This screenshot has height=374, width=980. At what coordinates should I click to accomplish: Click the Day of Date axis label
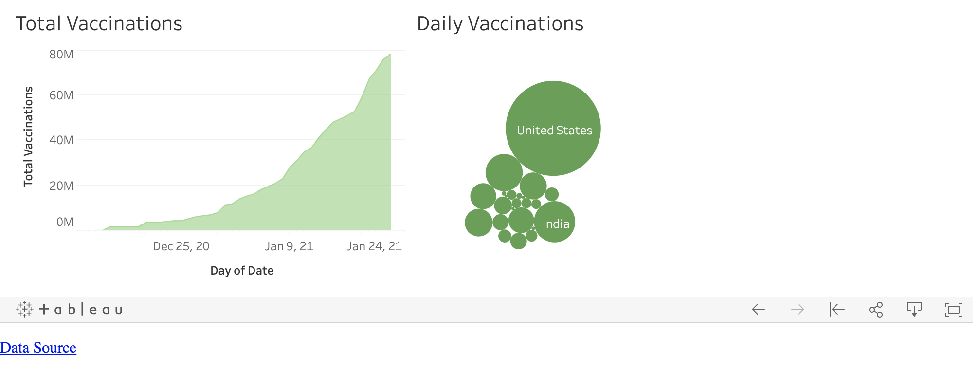tap(242, 271)
